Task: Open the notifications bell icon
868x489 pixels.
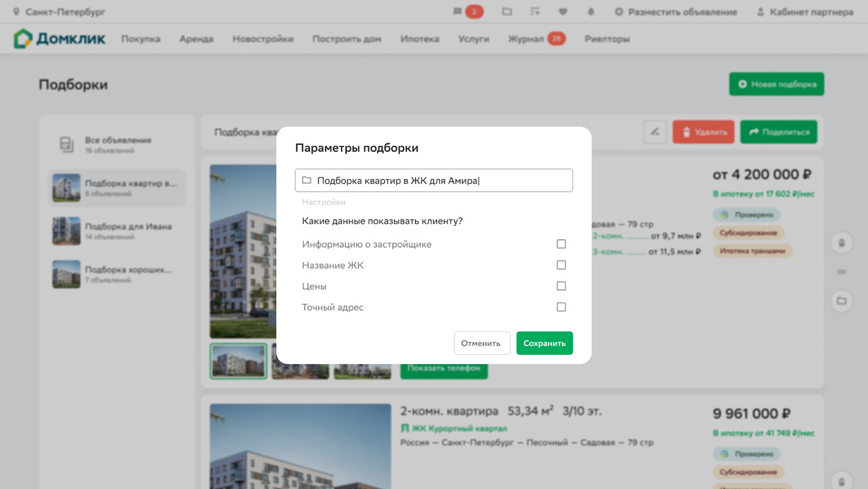Action: 591,12
